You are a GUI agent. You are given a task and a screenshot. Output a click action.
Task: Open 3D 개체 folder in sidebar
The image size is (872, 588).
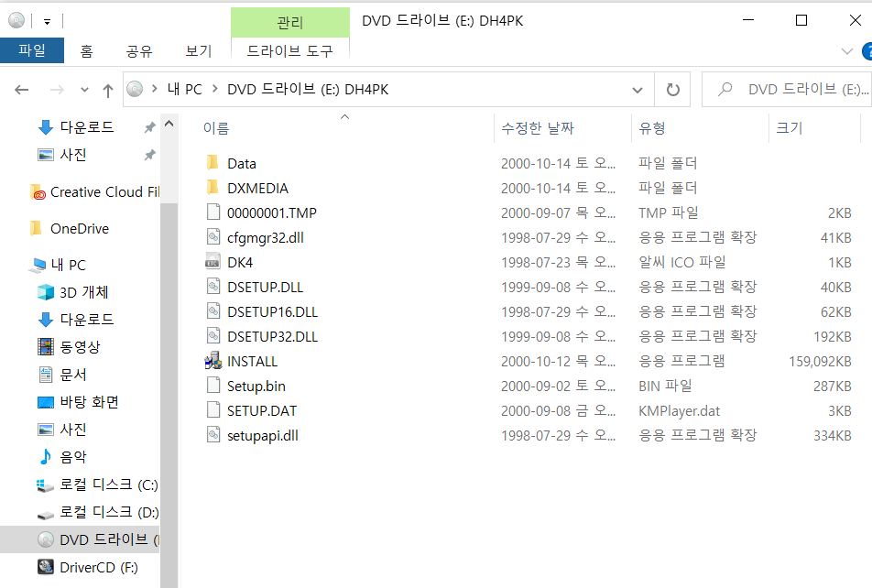tap(72, 292)
